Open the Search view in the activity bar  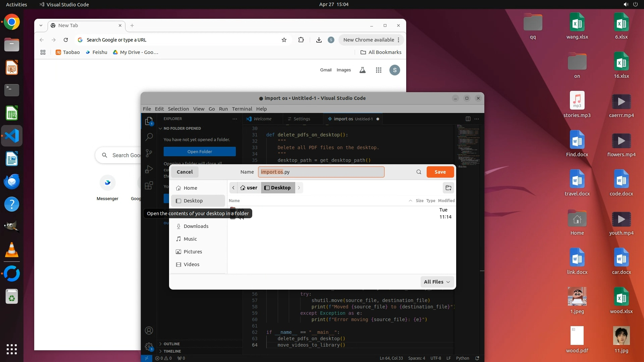pyautogui.click(x=149, y=137)
